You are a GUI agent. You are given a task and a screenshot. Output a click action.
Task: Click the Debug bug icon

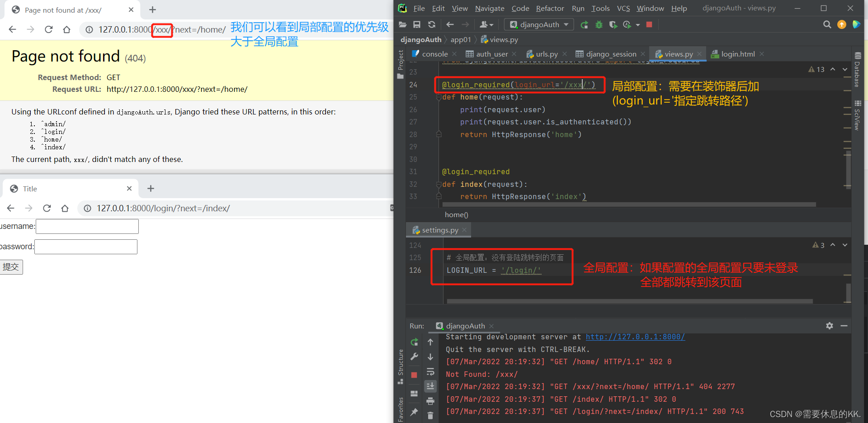[x=599, y=24]
